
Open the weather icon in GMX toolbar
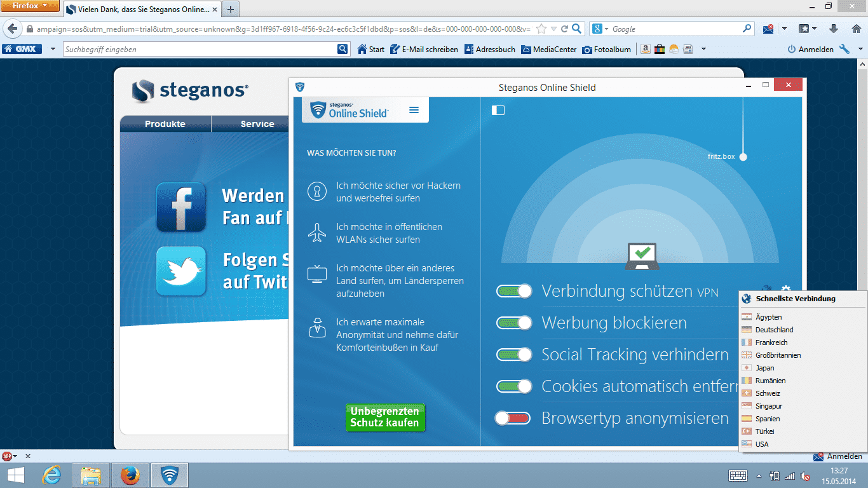click(x=674, y=49)
